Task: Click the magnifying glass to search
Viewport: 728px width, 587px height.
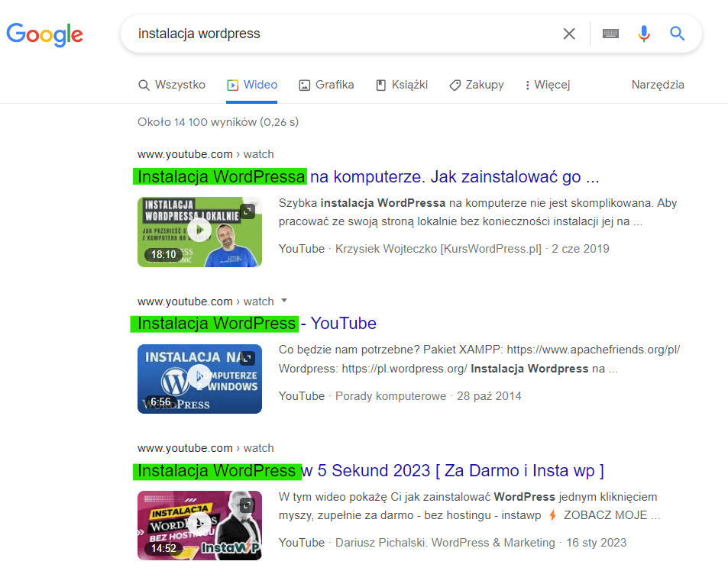Action: 677,34
